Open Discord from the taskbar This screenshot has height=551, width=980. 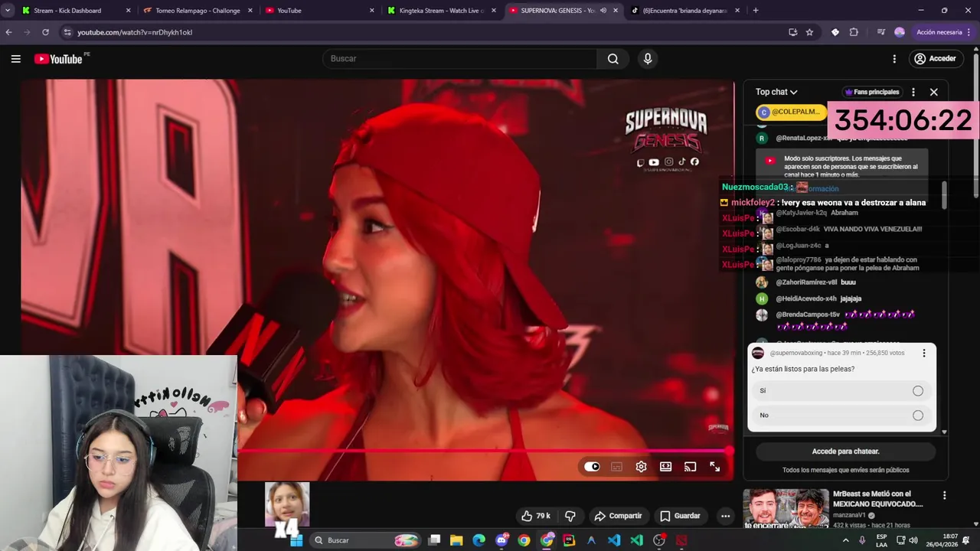(x=501, y=540)
